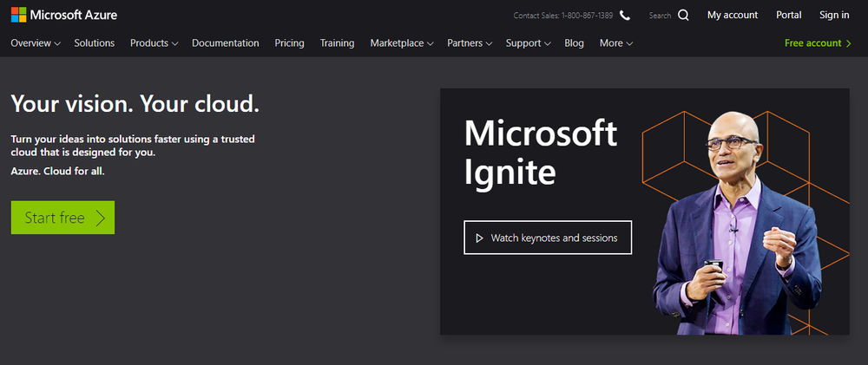The image size is (868, 365).
Task: Click the phone icon beside Contact Sales
Action: [x=625, y=16]
